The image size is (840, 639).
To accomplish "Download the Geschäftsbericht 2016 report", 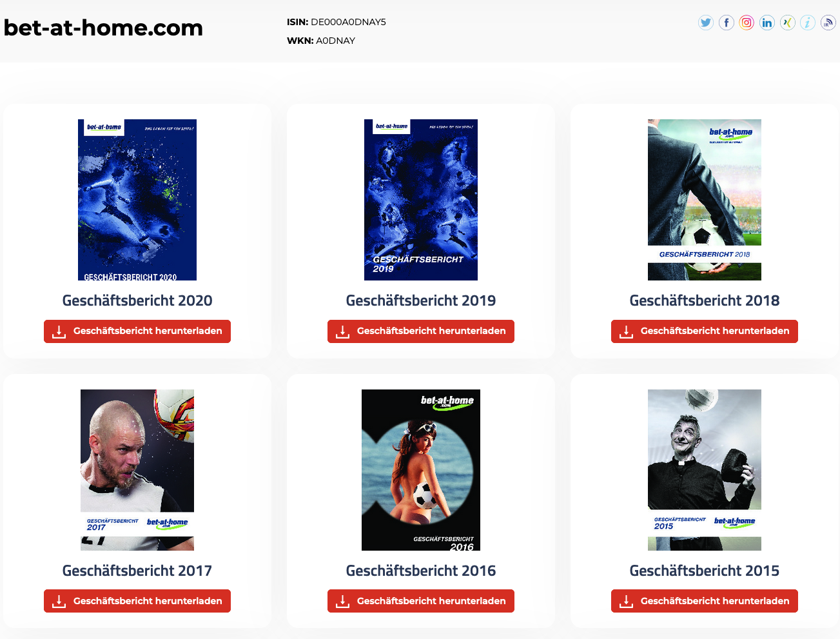I will (x=421, y=601).
